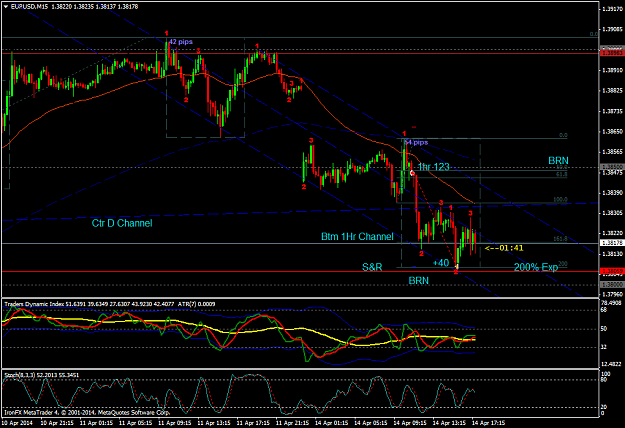Click the '11 Apr 09:15' time axis label
The width and height of the screenshot is (625, 428).
175,422
